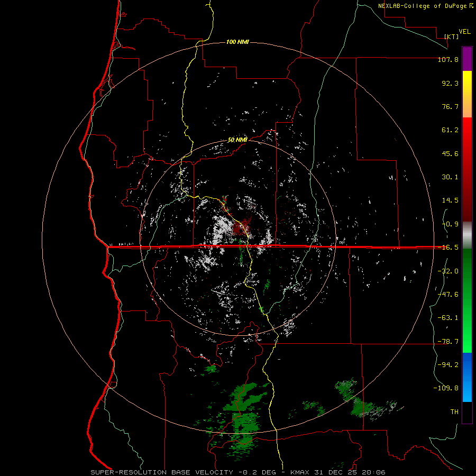Select the -32.0 scale value
The image size is (476, 476).
tap(448, 271)
